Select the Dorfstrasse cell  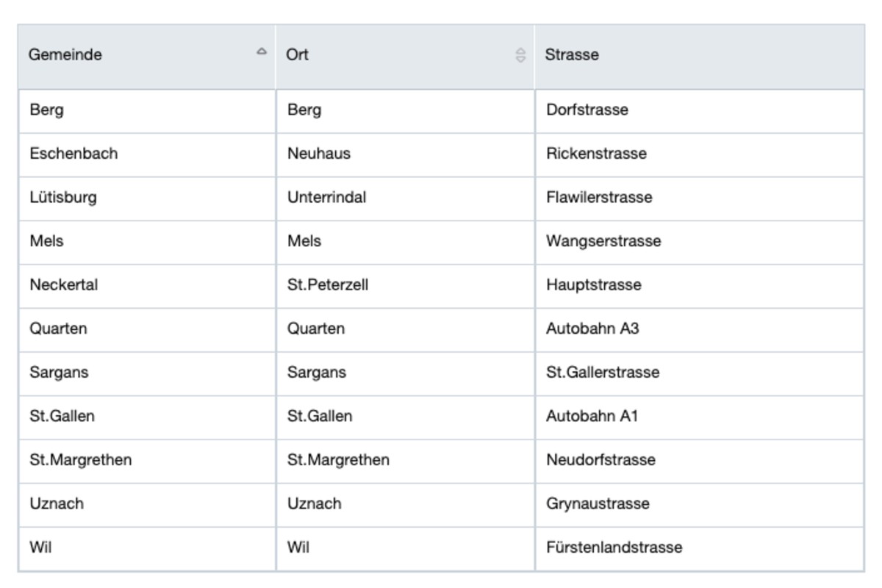pos(587,110)
